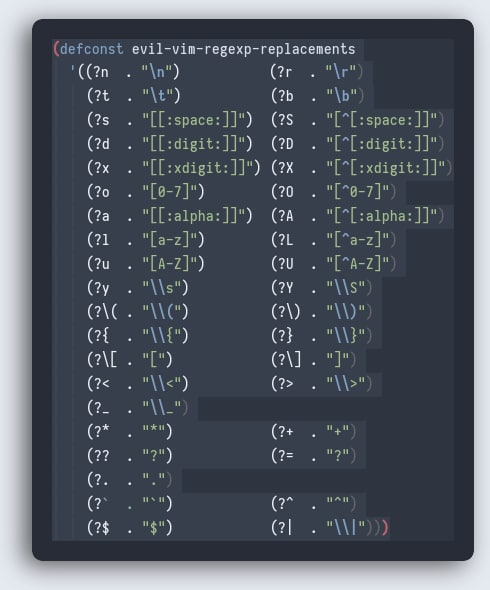
Task: Click the ?} character literal
Action: [x=285, y=336]
